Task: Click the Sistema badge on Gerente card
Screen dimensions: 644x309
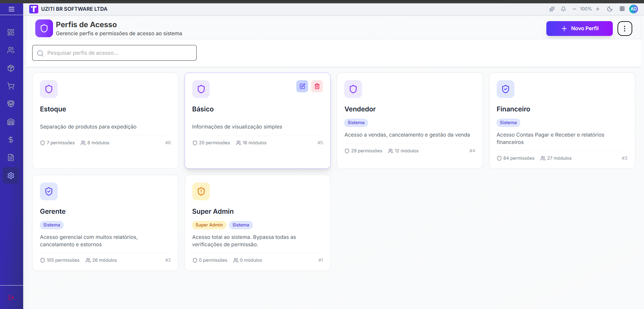Action: click(52, 225)
